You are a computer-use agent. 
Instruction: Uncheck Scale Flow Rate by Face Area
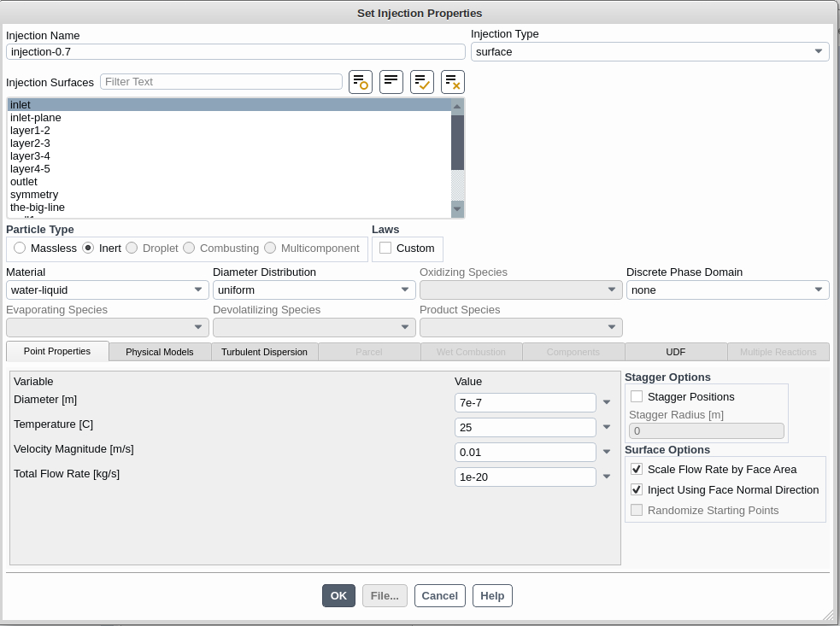(637, 469)
